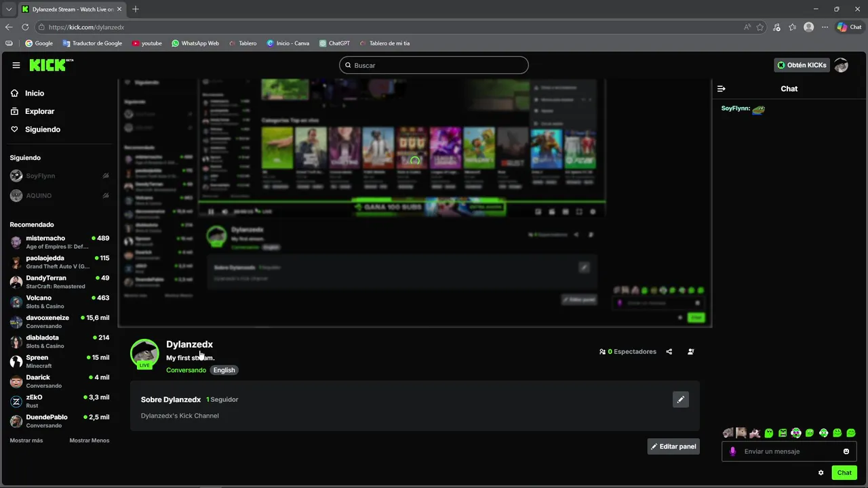Open recommended channel davooxeneize
Image resolution: width=868 pixels, height=488 pixels.
[60, 322]
